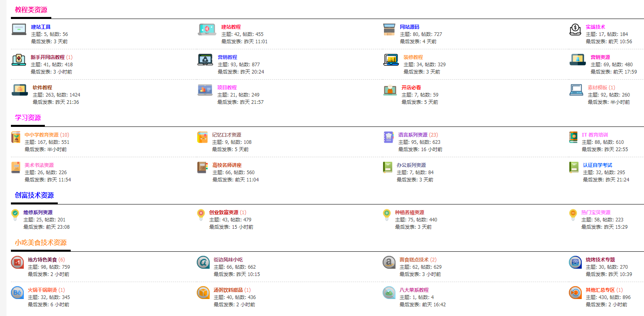This screenshot has width=644, height=316.
Task: Click the 面食糕点技术 round icon
Action: (x=389, y=262)
